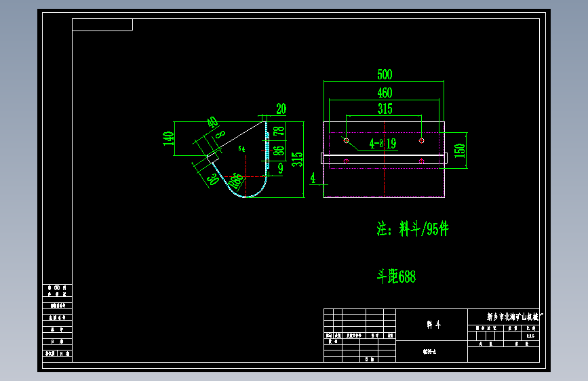588x381 pixels.
Task: Pick the angled 30 dimension text
Action: [x=214, y=179]
